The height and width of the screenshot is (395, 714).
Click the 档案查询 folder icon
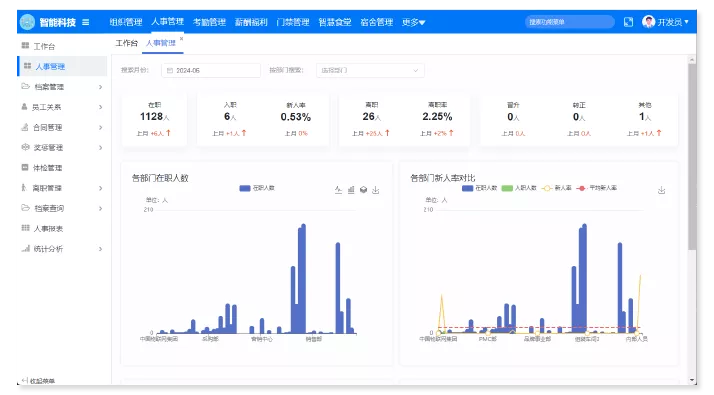(x=26, y=208)
